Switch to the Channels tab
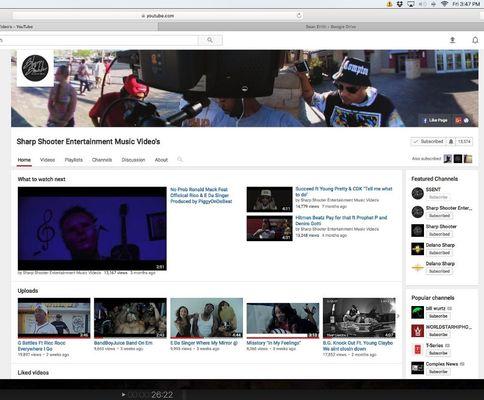Image resolution: width=484 pixels, height=400 pixels. tap(102, 160)
